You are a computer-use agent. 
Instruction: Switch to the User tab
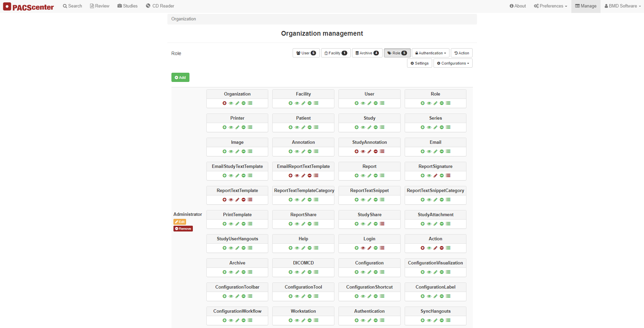tap(306, 53)
